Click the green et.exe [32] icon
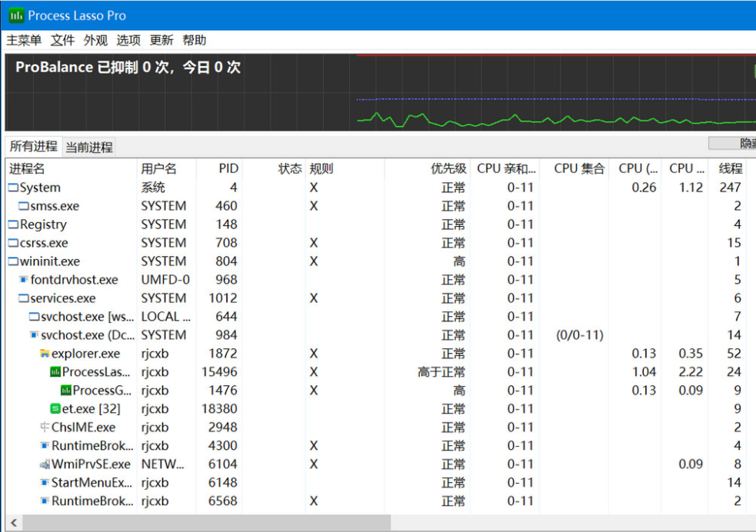This screenshot has width=756, height=532. click(x=55, y=409)
